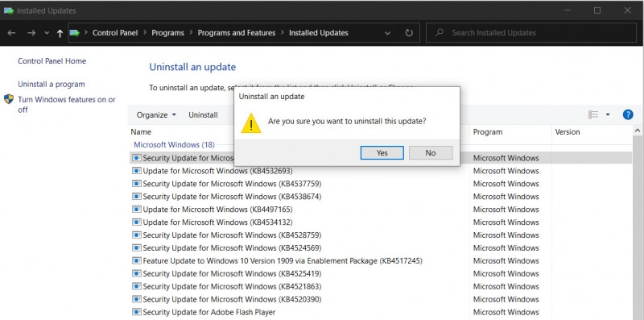This screenshot has height=320, width=644.
Task: Select Update for Microsoft Windows (KB4532693)
Action: 381,171
